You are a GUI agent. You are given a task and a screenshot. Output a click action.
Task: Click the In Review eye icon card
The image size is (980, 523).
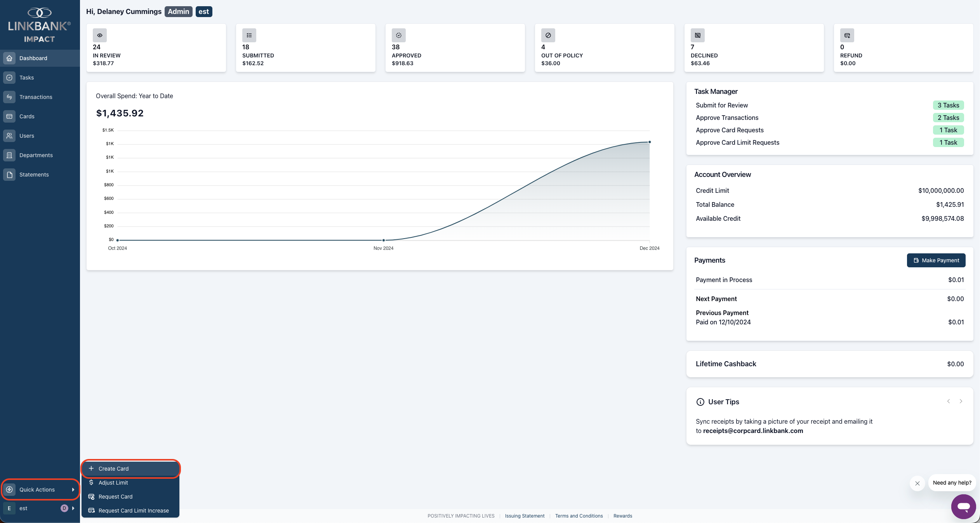(100, 35)
